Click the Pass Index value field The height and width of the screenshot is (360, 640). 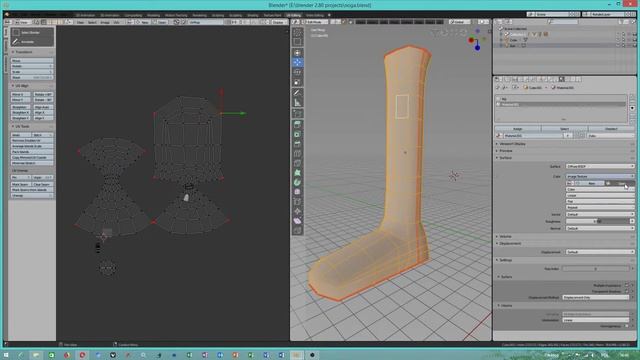pos(596,269)
